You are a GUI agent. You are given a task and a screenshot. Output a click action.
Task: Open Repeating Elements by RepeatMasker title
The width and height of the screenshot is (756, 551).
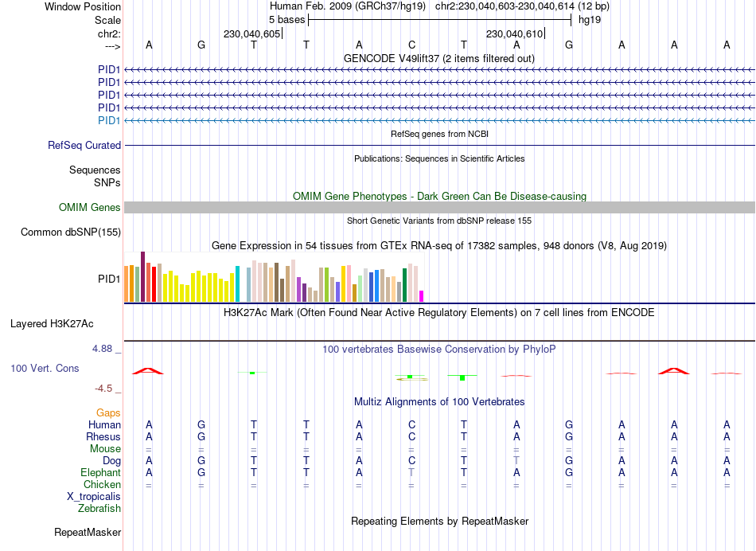[x=439, y=521]
